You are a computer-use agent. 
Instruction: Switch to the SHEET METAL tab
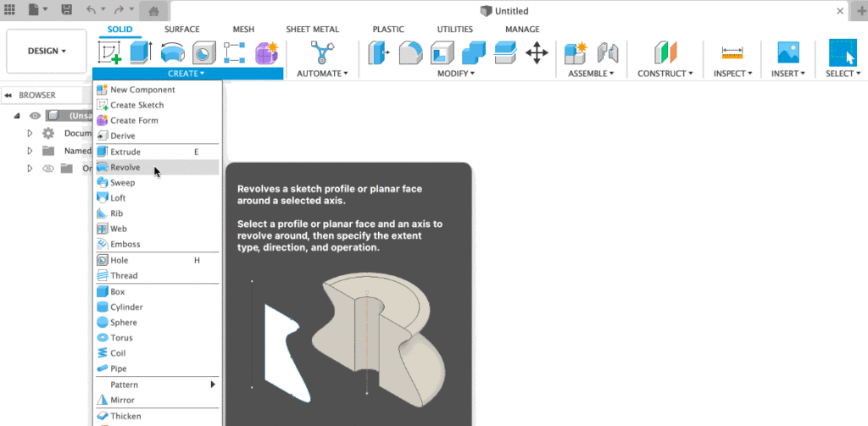coord(312,30)
